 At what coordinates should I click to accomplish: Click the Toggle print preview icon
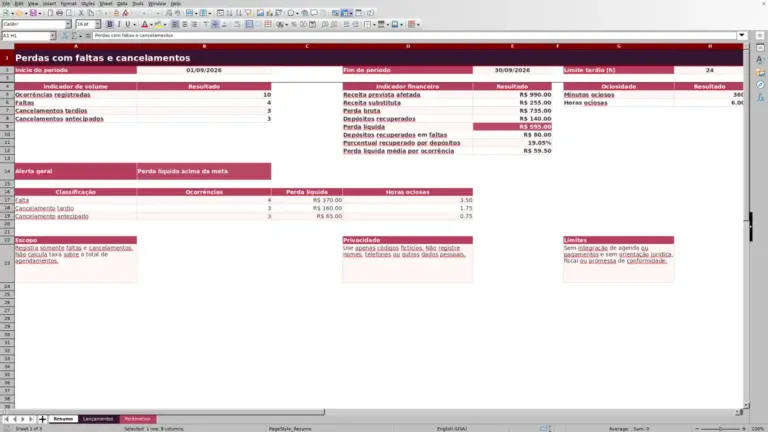coord(69,13)
